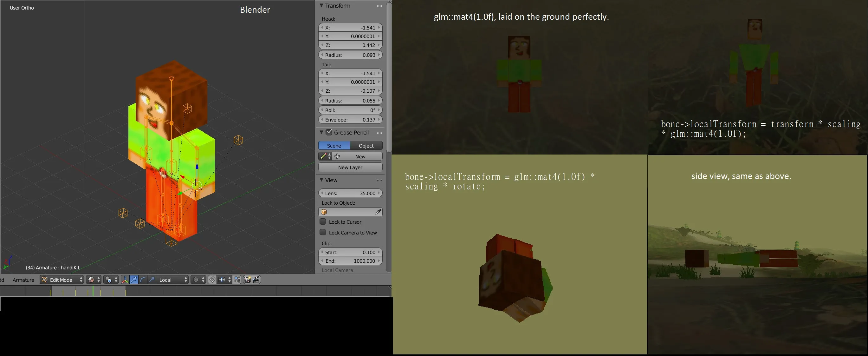Enable Lock Camera to View checkbox
Viewport: 868px width, 356px height.
323,233
